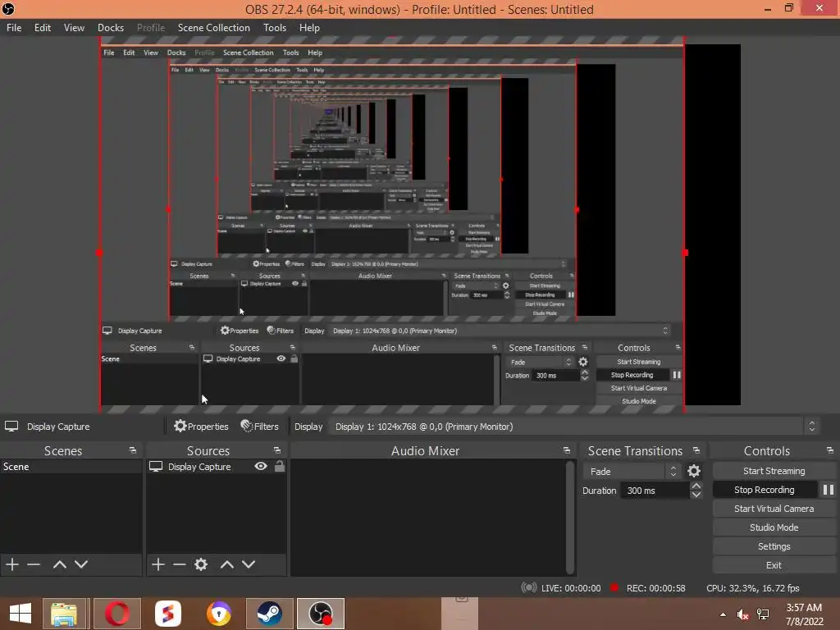Click Start Virtual Camera

774,509
